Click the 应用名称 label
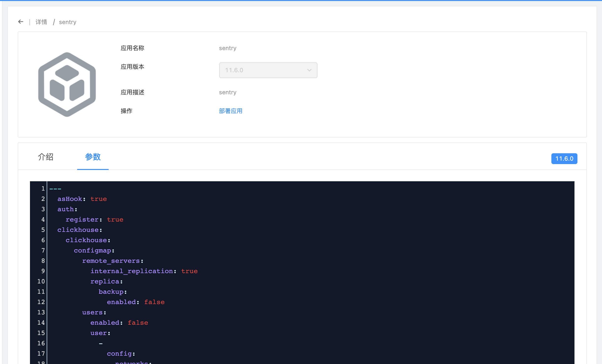This screenshot has height=364, width=602. click(x=132, y=48)
